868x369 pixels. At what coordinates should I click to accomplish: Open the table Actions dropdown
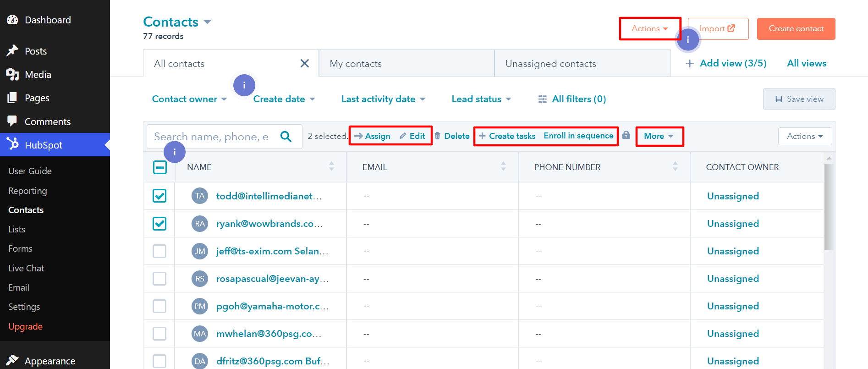[x=805, y=136]
